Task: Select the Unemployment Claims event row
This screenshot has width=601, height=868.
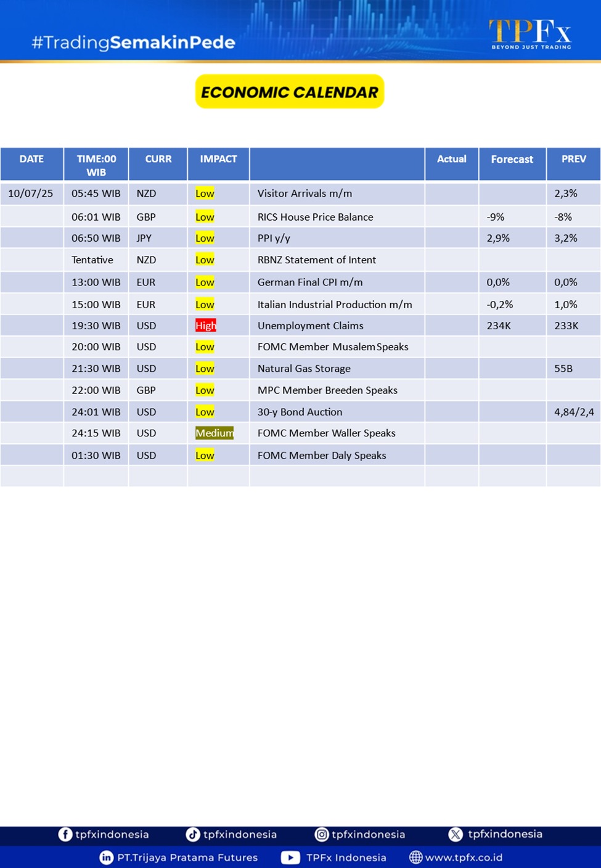Action: (x=311, y=325)
